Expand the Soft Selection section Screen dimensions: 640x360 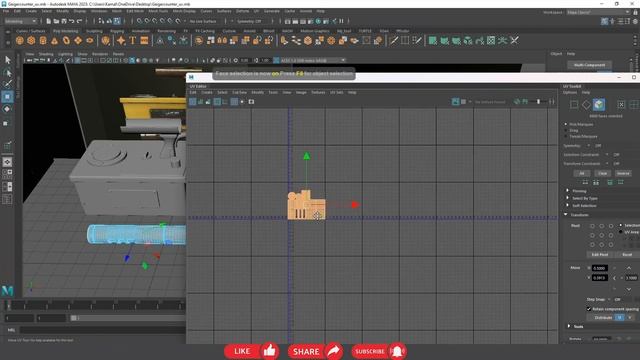tap(568, 205)
